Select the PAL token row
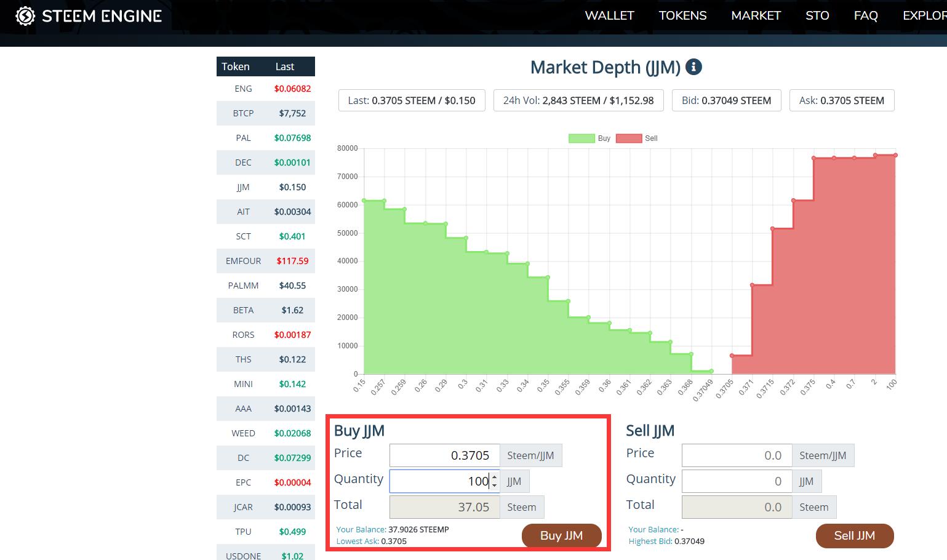The width and height of the screenshot is (947, 560). (266, 138)
